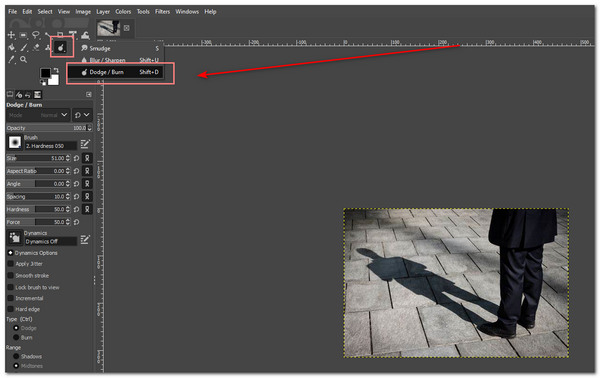Click the background color swatch
Image resolution: width=600 pixels, height=378 pixels.
click(54, 80)
